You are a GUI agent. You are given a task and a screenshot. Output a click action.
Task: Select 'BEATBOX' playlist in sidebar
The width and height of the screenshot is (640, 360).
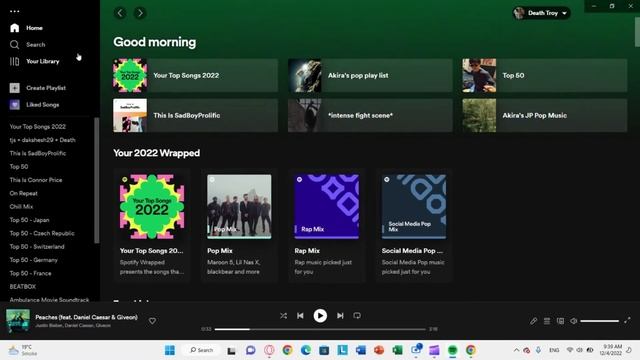(x=23, y=287)
